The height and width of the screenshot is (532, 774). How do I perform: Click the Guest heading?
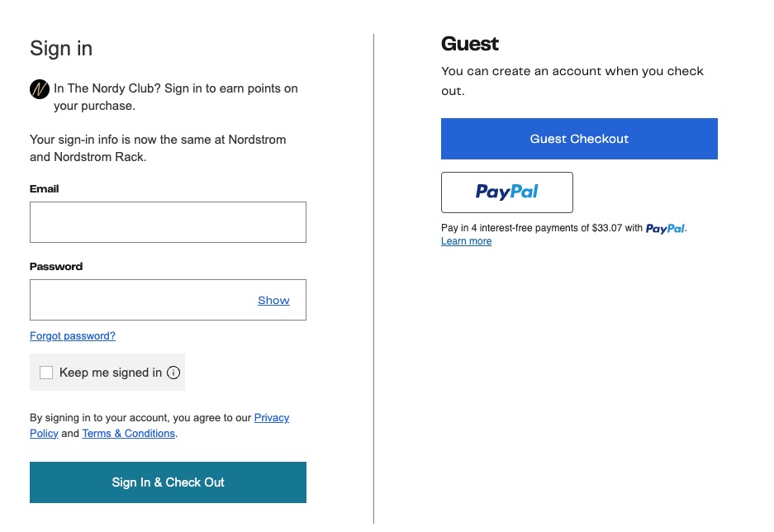point(470,44)
